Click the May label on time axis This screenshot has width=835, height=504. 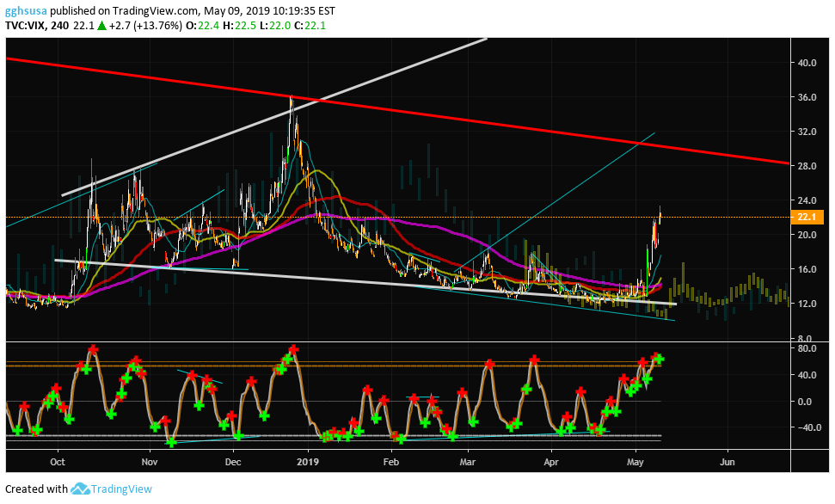click(635, 462)
